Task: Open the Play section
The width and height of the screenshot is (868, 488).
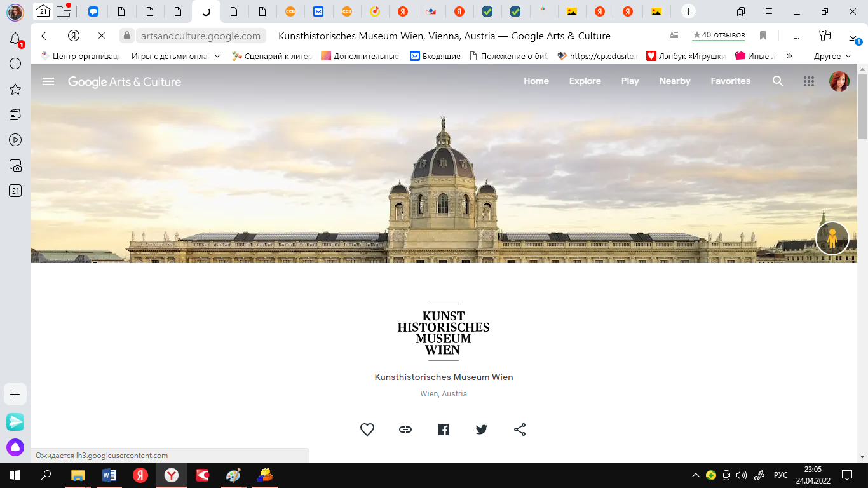Action: click(x=630, y=81)
